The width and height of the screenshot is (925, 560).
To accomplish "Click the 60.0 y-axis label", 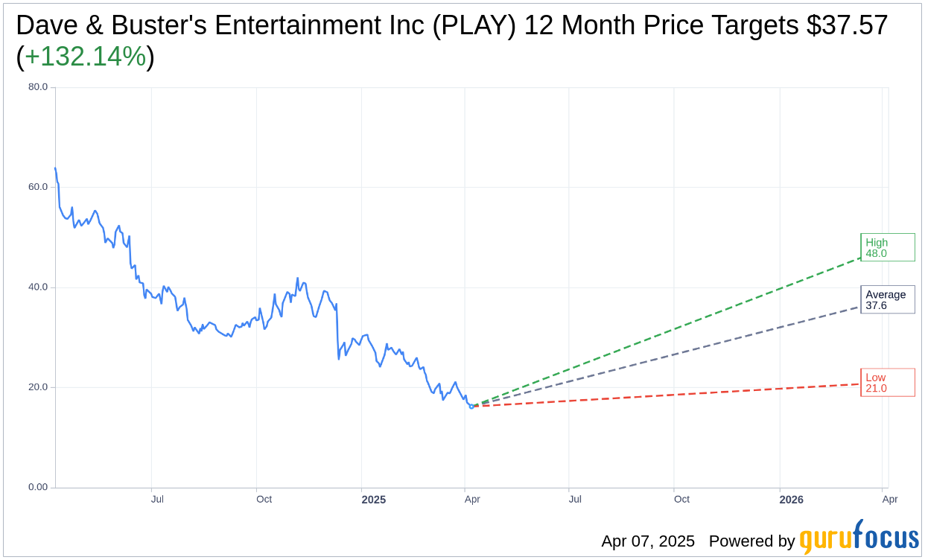I will (38, 187).
